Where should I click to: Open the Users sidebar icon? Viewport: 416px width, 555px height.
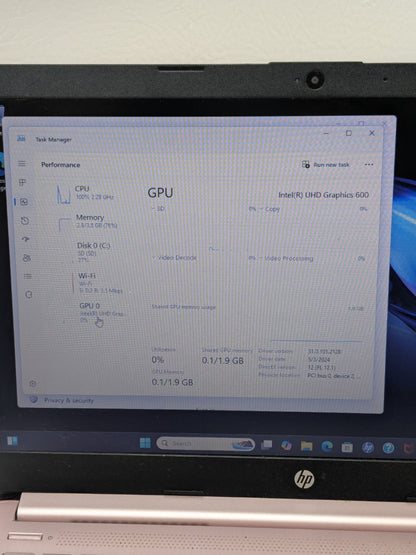point(27,258)
